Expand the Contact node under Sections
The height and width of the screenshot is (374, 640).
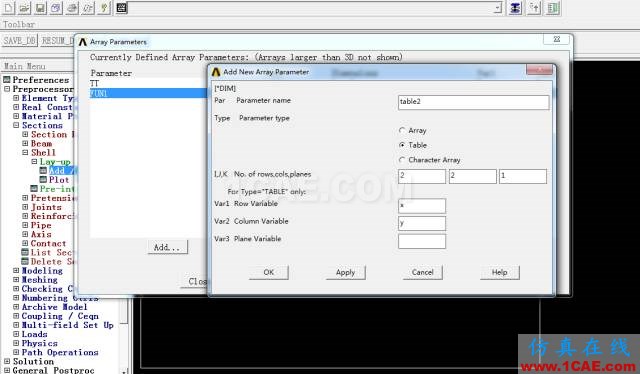pos(25,243)
